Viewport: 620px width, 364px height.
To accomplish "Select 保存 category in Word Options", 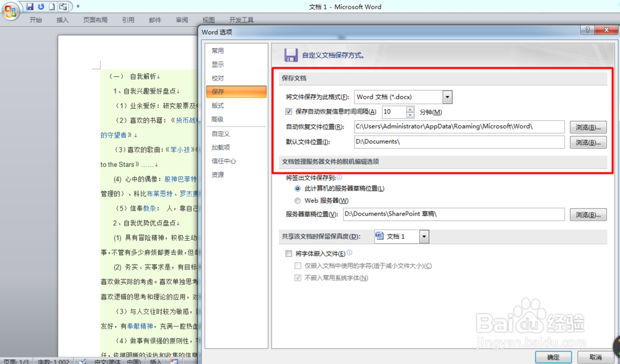I will pyautogui.click(x=236, y=92).
